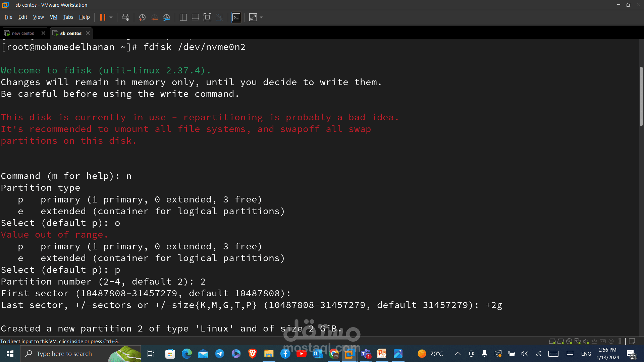This screenshot has width=644, height=362.
Task: Open the clock showing 2:56 PM
Action: coord(607,354)
